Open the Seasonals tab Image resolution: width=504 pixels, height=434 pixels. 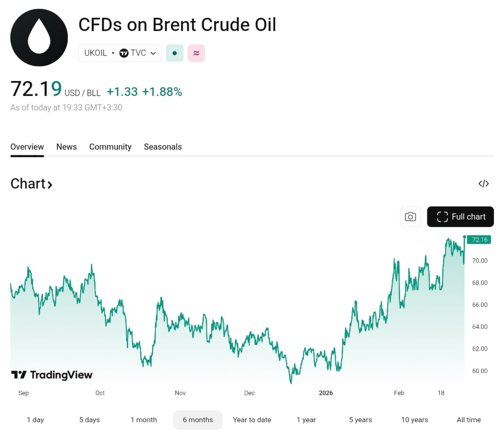pyautogui.click(x=163, y=147)
